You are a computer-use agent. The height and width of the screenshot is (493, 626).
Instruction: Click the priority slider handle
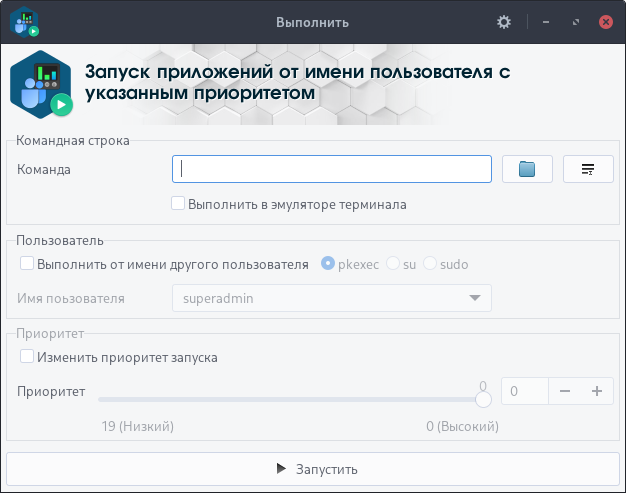click(483, 399)
